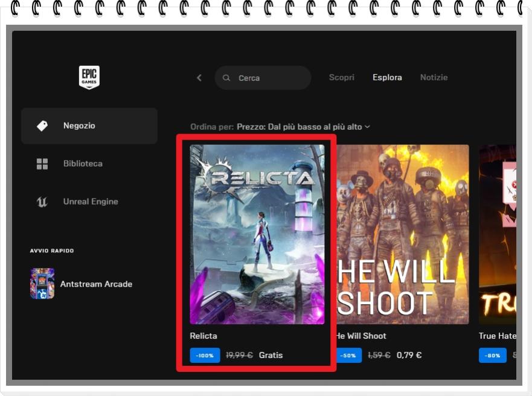Click the Epic Games logo

click(89, 77)
